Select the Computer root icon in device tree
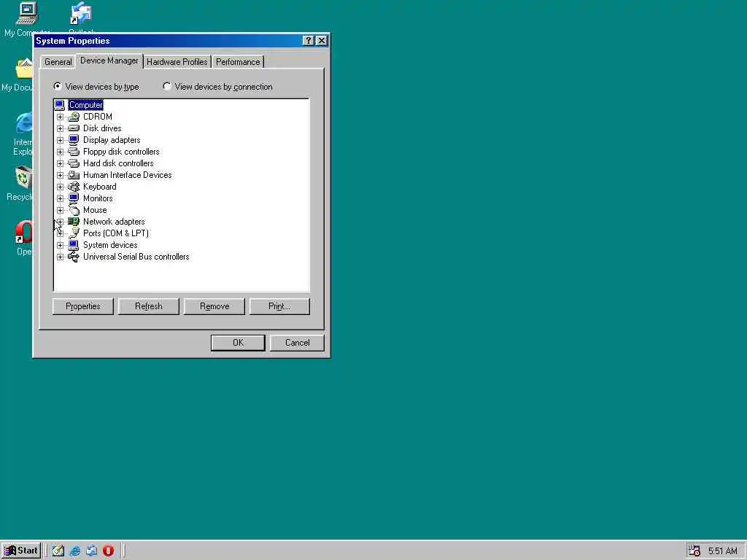This screenshot has height=560, width=747. (60, 105)
